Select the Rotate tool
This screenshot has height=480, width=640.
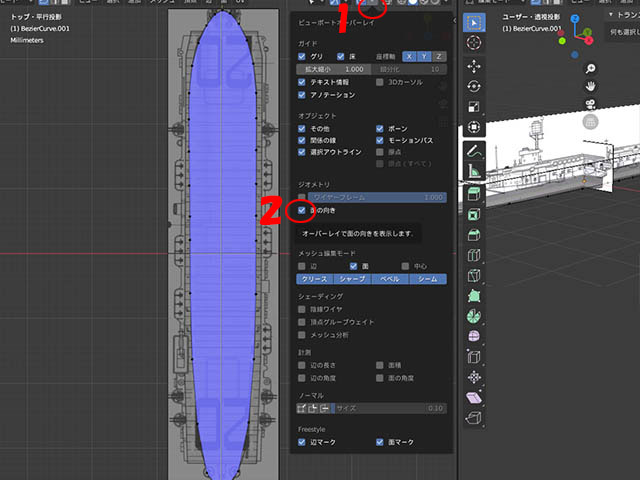coord(474,87)
